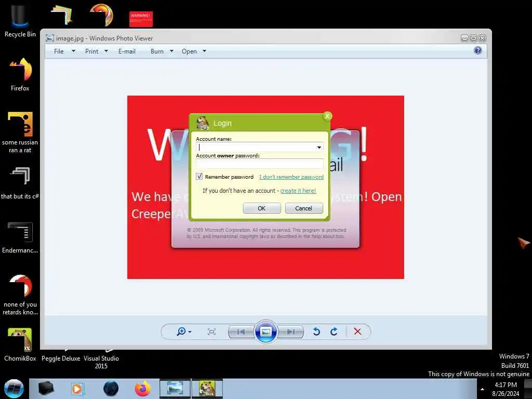Click Cancel in the Login dialog

[303, 208]
